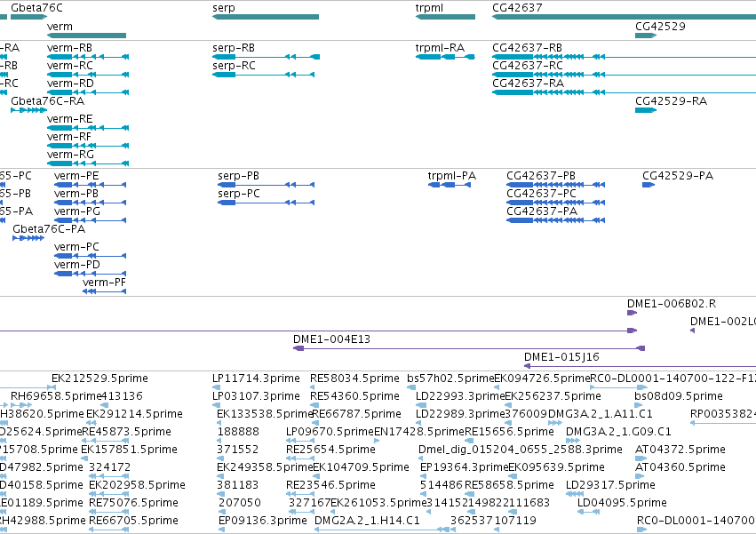This screenshot has height=534, width=756.
Task: Select protein Gbeta76C-PA
Action: pos(49,229)
